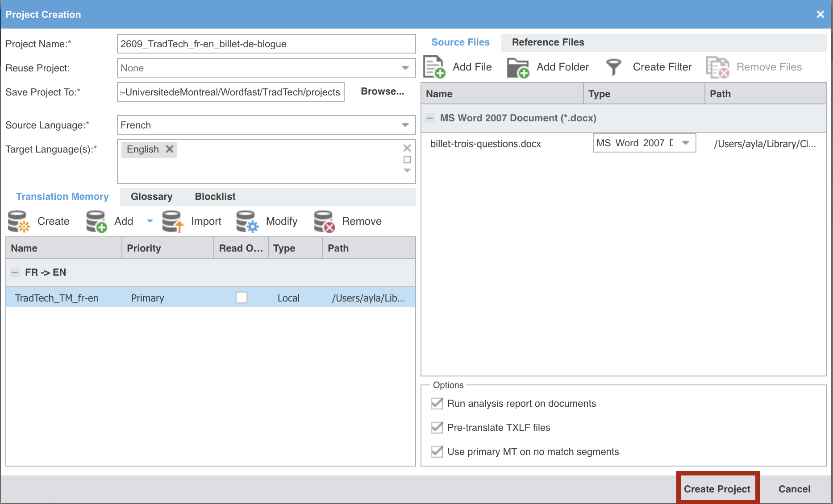
Task: Open the Reuse Project dropdown
Action: (x=405, y=68)
